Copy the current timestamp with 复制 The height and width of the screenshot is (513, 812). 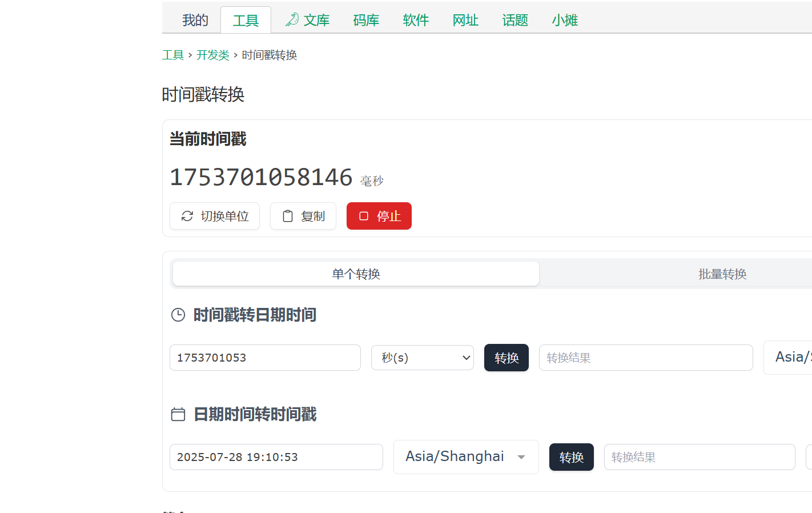(303, 216)
